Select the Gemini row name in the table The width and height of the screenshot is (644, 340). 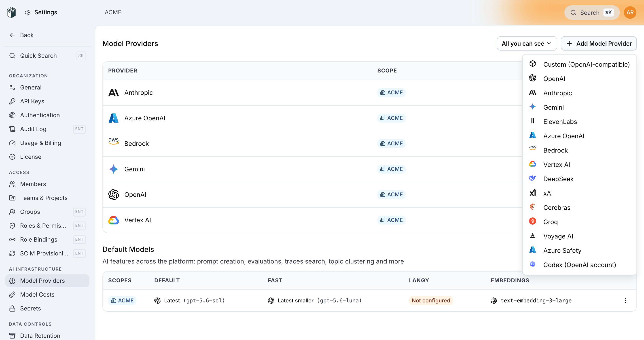point(134,169)
